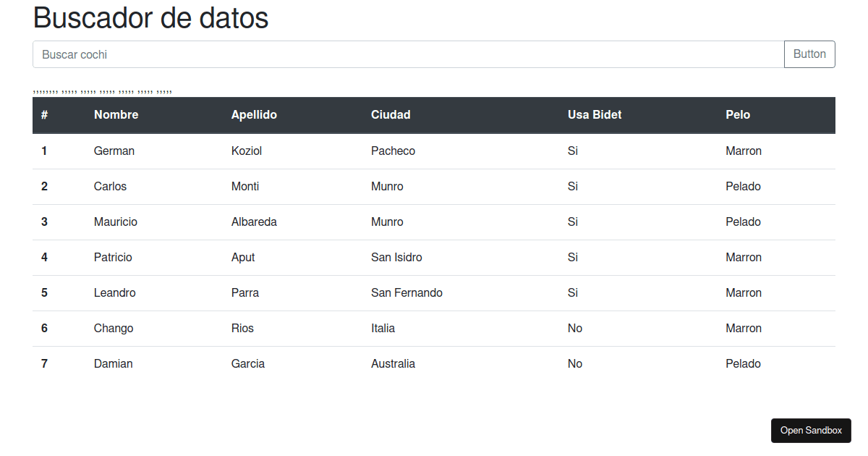Select the Albareda surname cell
The height and width of the screenshot is (456, 868).
click(x=254, y=221)
